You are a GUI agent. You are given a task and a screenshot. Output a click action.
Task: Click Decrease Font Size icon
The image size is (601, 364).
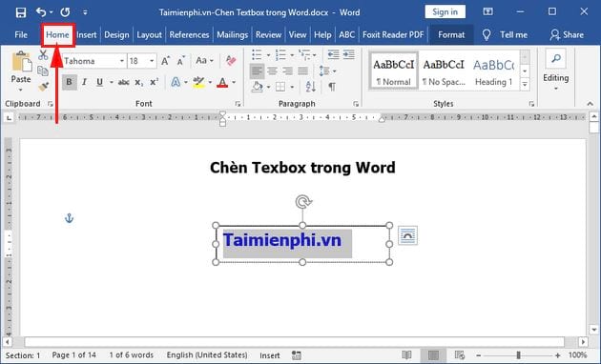(x=180, y=61)
